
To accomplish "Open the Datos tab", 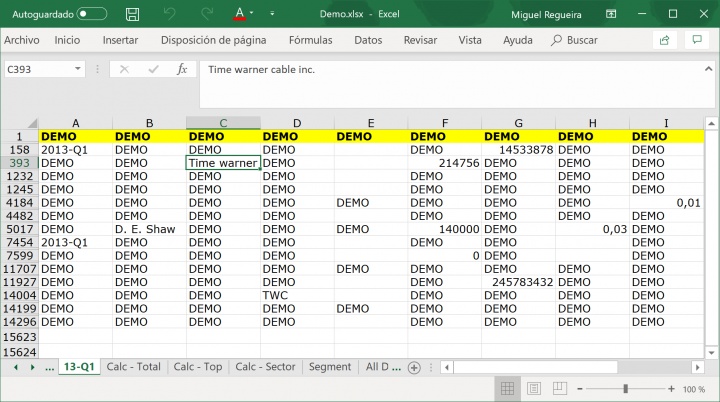I will (x=368, y=40).
